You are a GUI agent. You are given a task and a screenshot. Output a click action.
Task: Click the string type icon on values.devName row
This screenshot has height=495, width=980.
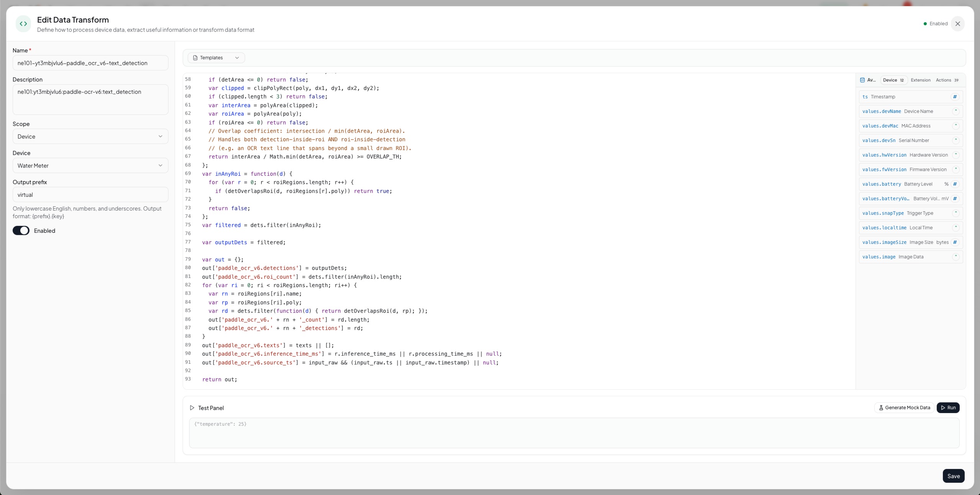coord(956,111)
